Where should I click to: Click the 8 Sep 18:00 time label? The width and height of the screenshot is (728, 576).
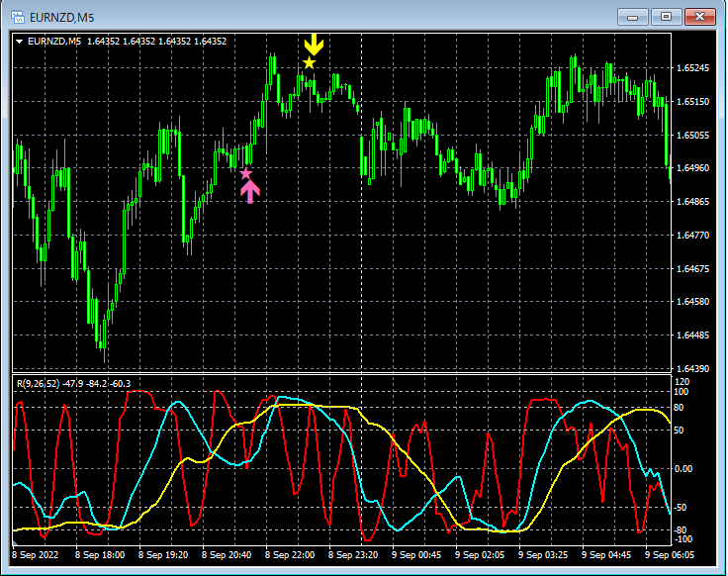[100, 555]
